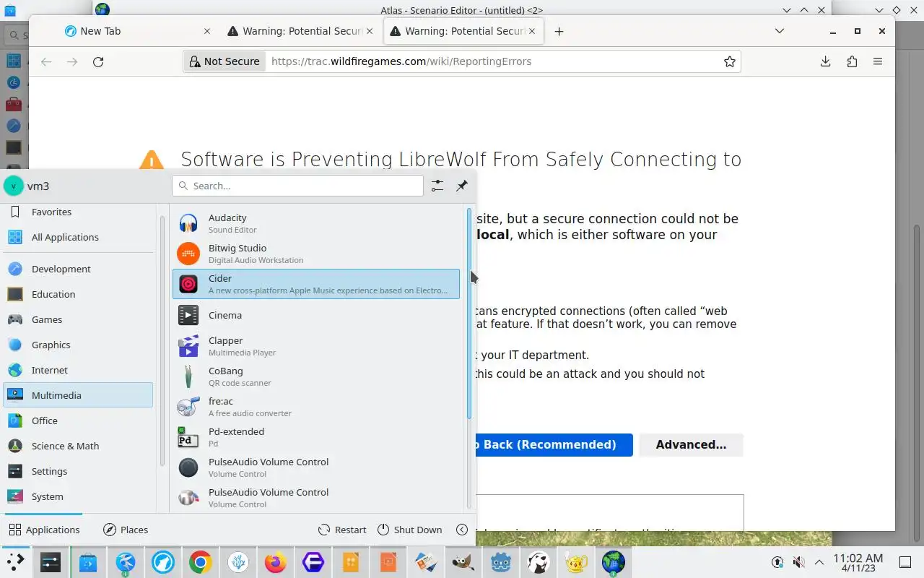
Task: Launch Cider Apple Music app
Action: coord(316,284)
